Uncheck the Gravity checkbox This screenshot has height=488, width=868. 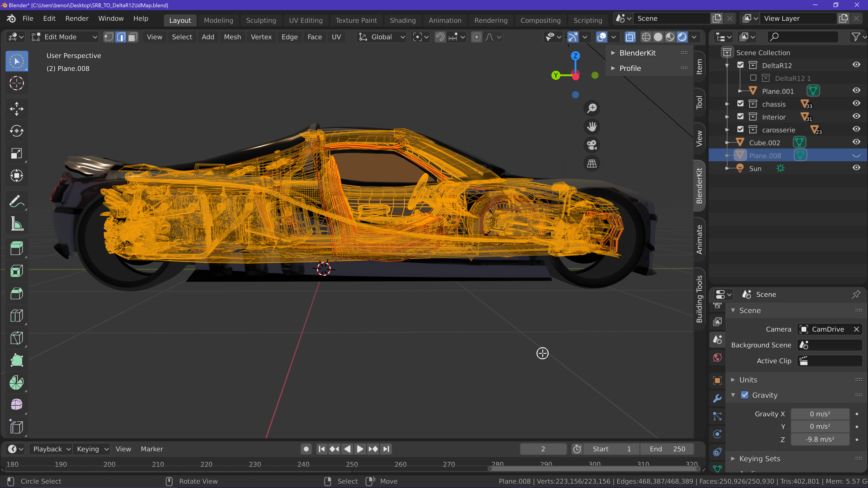[745, 395]
